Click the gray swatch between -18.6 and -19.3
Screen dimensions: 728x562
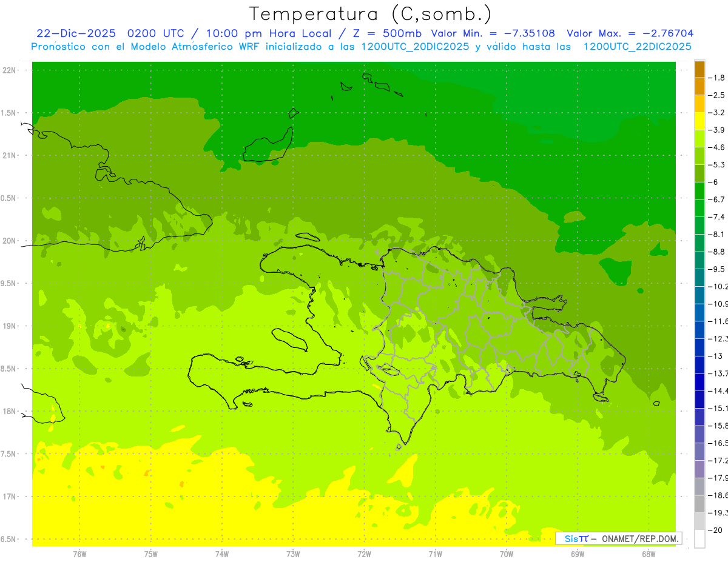coord(699,504)
